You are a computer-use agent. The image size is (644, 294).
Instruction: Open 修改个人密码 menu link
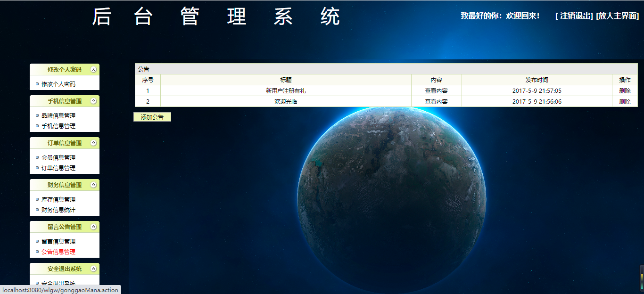pos(58,84)
